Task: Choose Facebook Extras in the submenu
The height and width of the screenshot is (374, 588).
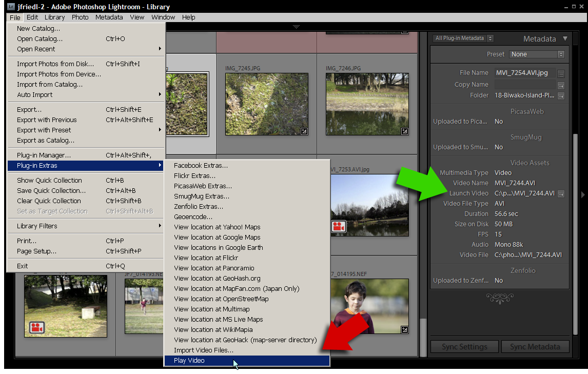Action: [x=247, y=165]
